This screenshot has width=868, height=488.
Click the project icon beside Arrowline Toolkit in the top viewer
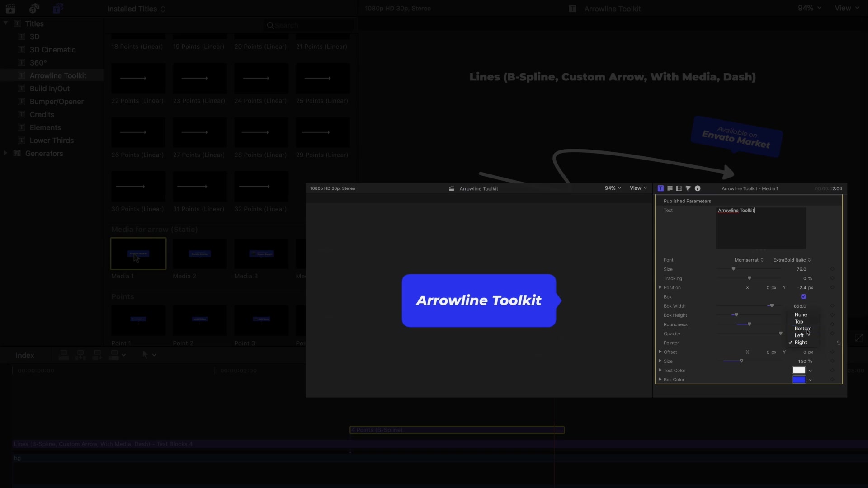572,9
